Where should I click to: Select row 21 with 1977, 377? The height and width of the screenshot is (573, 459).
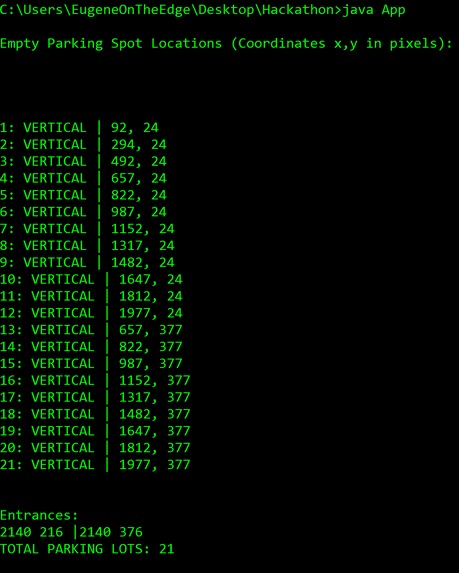click(x=95, y=464)
